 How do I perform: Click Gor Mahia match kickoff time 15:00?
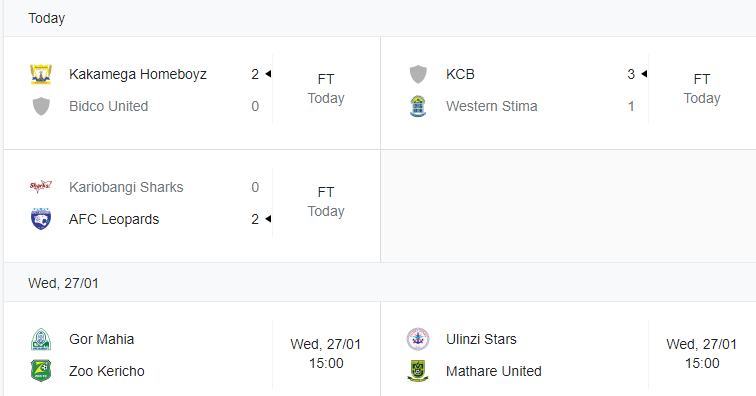(x=326, y=363)
